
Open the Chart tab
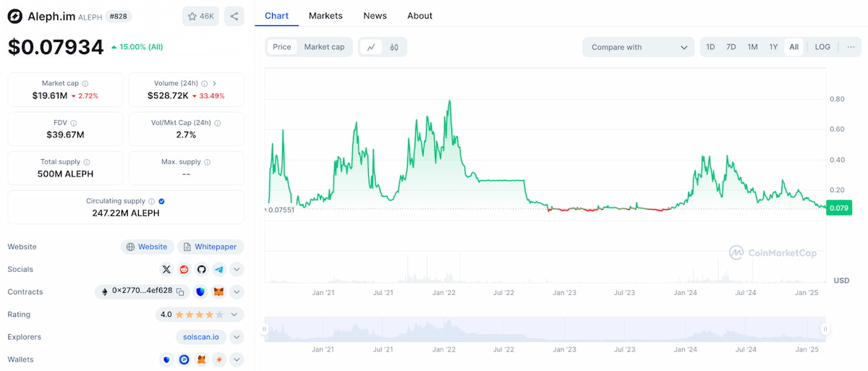(276, 15)
